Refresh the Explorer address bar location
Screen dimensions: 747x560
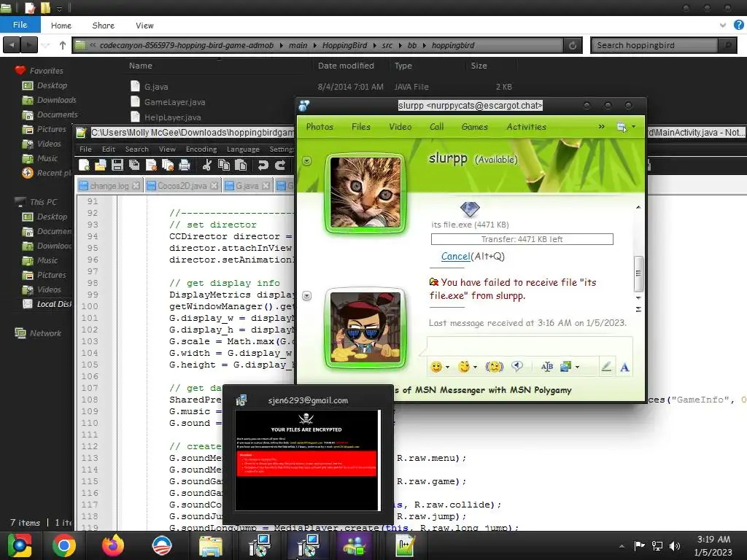pos(573,45)
